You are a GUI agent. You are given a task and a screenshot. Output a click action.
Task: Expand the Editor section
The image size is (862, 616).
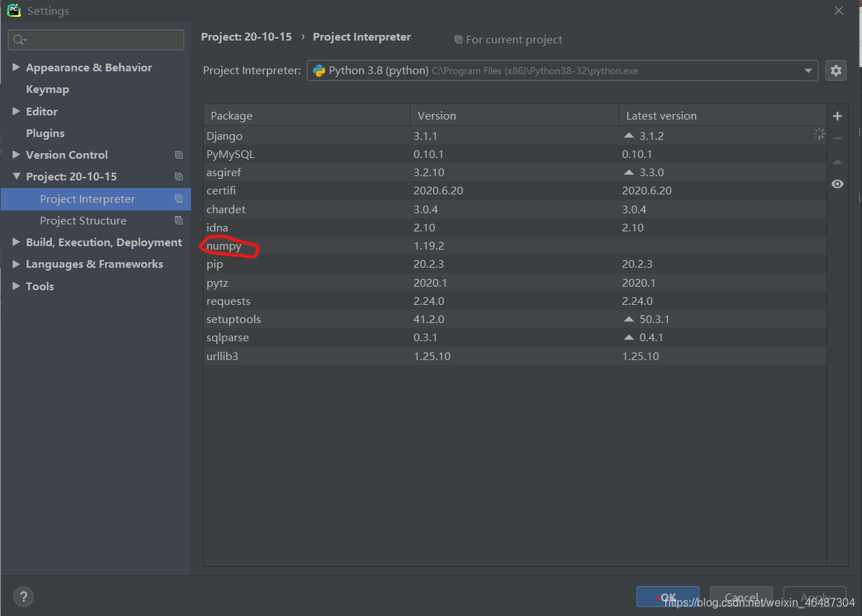(16, 111)
